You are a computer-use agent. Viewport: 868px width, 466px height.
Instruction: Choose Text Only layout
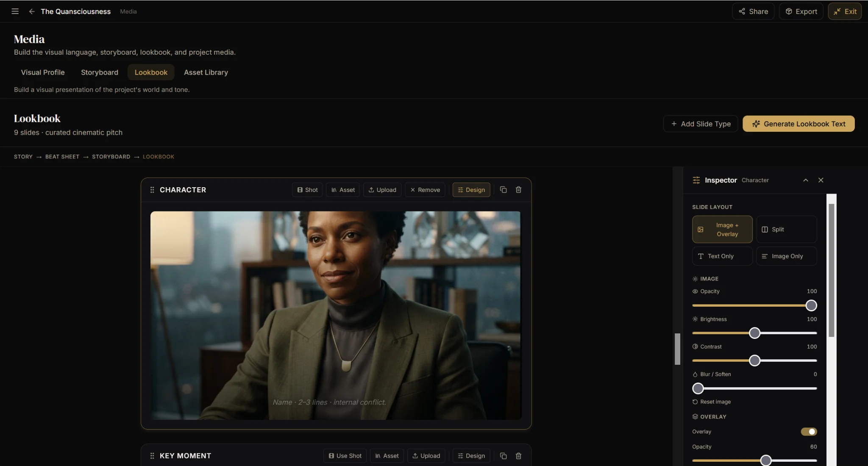722,256
